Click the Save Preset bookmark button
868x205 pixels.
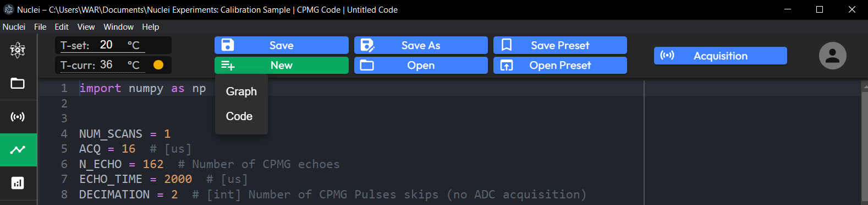[x=560, y=45]
